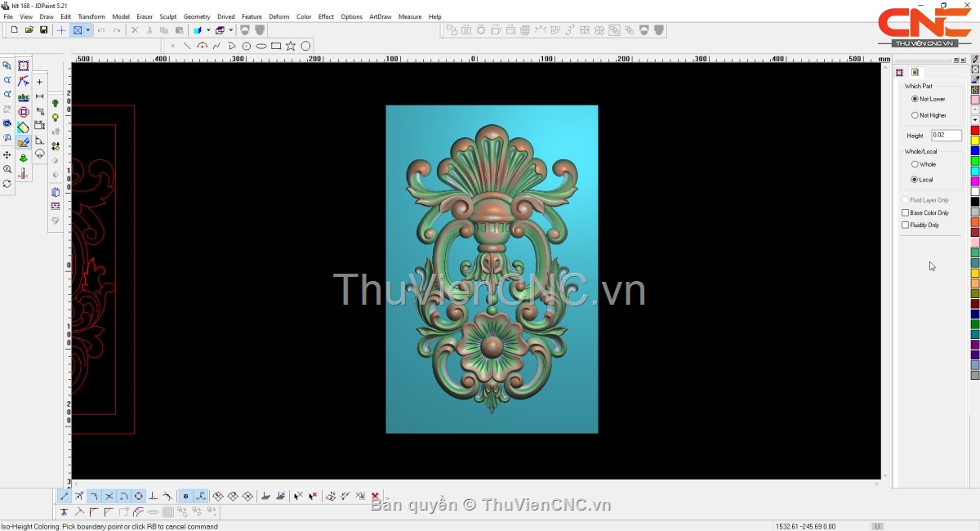Turn on the yellow light bulb icon
Screen dimensions: 980x531
pos(56,118)
